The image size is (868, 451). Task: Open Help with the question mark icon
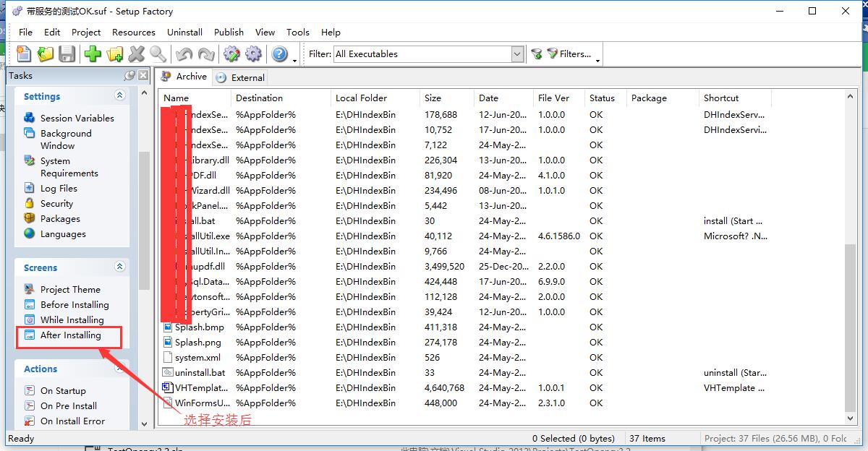[x=279, y=54]
